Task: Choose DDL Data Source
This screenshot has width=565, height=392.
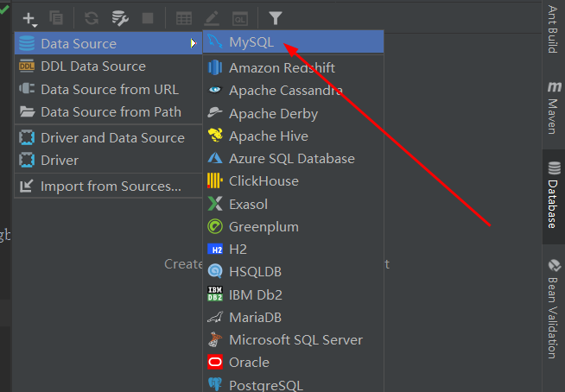Action: [108, 66]
